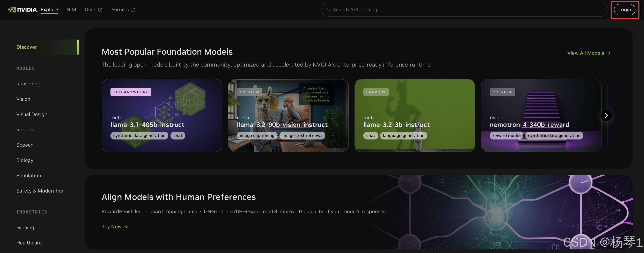Viewport: 644px width, 253px height.
Task: Click the image captioning tag
Action: tap(257, 136)
